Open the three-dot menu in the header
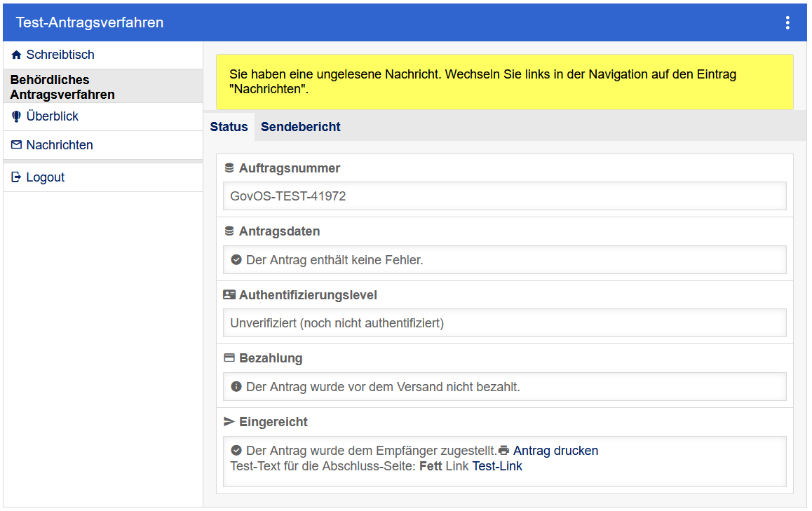 (787, 22)
